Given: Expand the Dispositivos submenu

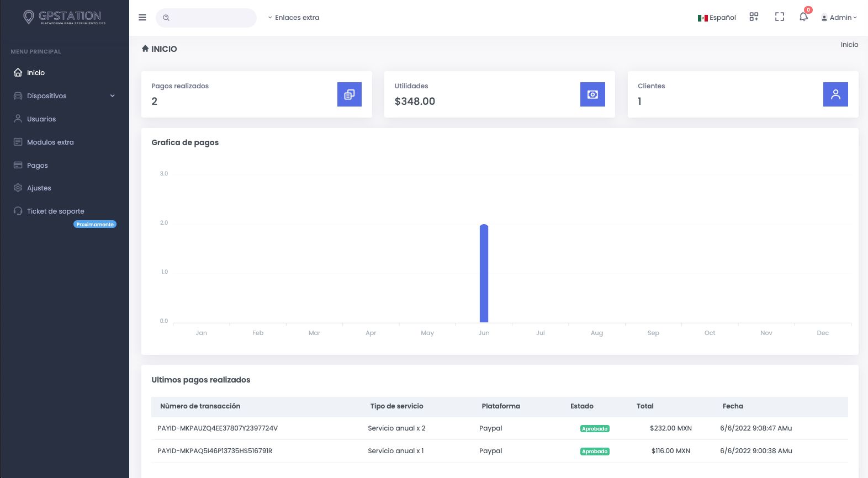Looking at the screenshot, I should 65,96.
